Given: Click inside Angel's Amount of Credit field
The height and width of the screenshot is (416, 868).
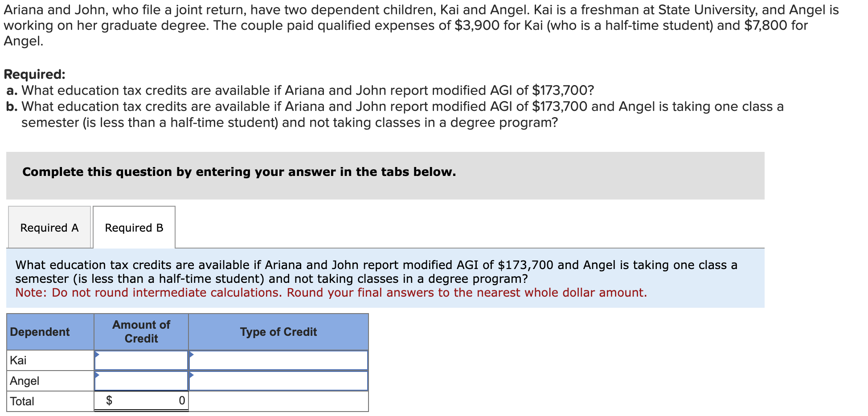Looking at the screenshot, I should tap(142, 381).
